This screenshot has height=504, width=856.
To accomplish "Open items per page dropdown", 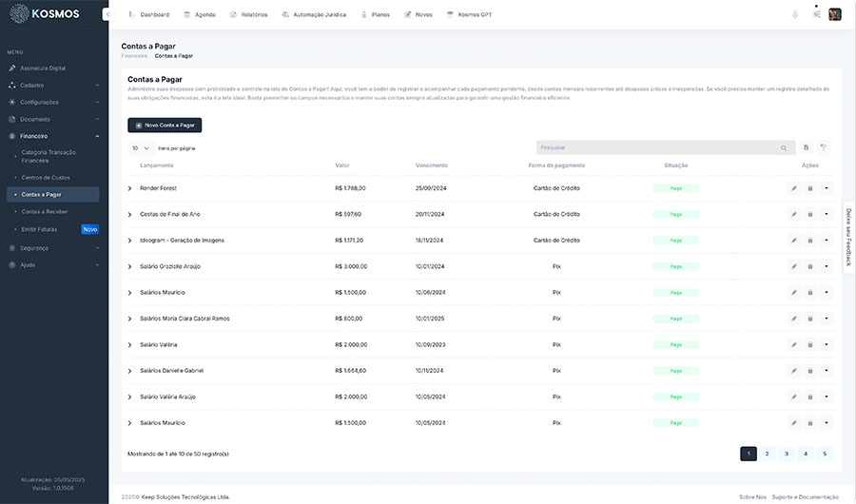I will tap(141, 148).
